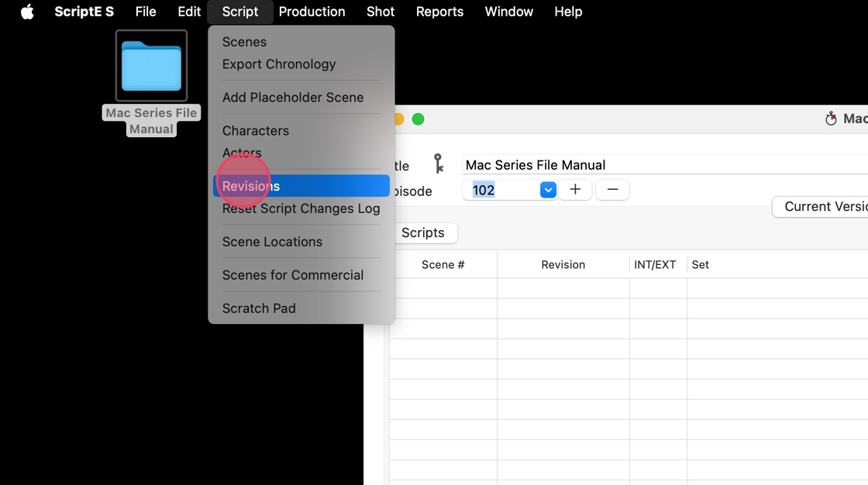Choose Reset Script Changes Log
The width and height of the screenshot is (868, 485).
pyautogui.click(x=301, y=208)
